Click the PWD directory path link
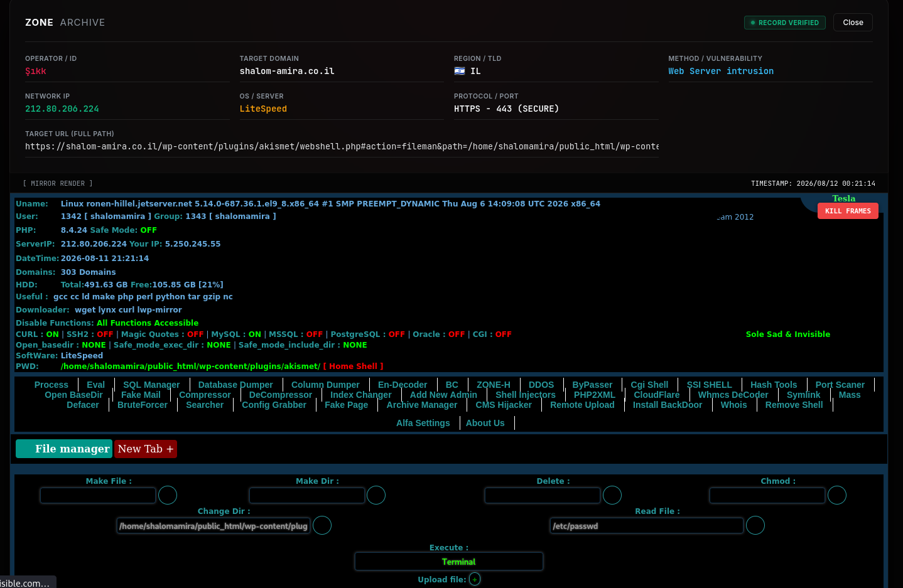 pos(190,366)
